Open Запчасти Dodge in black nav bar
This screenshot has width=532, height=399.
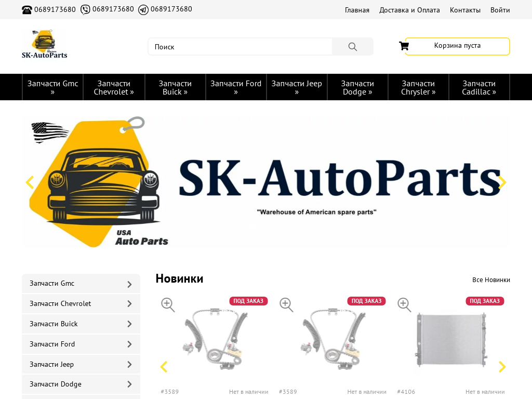pos(357,87)
